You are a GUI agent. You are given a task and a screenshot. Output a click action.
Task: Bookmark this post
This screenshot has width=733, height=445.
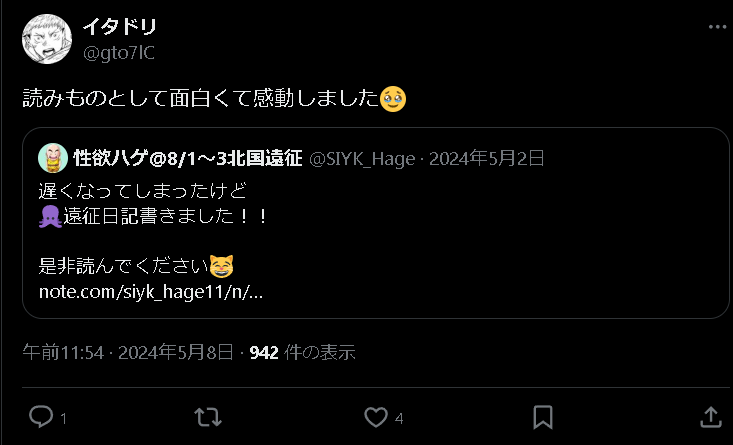click(543, 417)
